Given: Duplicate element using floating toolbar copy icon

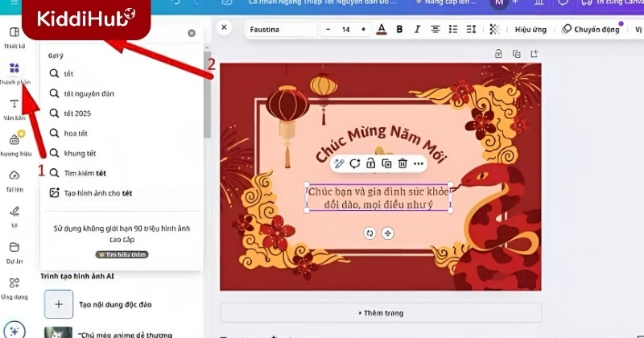Looking at the screenshot, I should pyautogui.click(x=386, y=163).
